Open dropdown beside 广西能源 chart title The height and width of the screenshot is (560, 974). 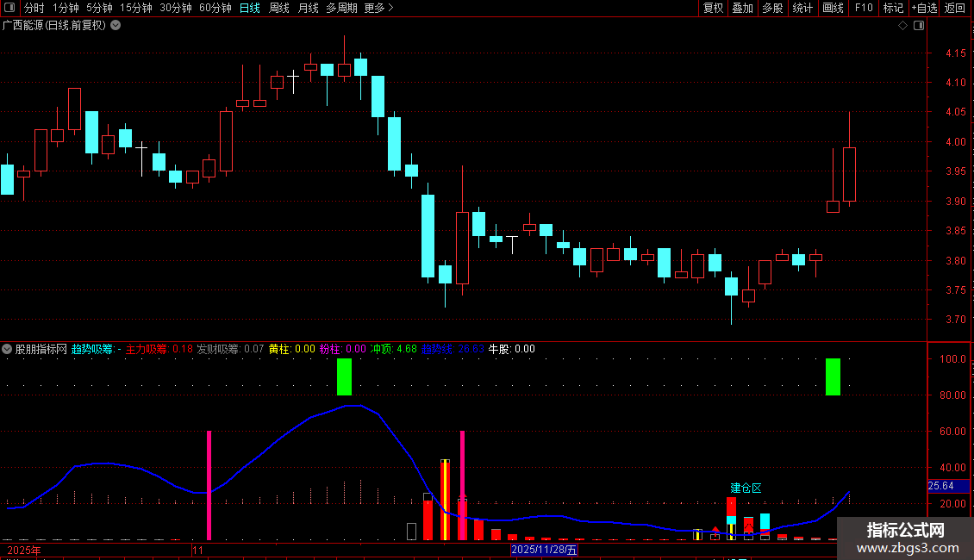pos(116,26)
